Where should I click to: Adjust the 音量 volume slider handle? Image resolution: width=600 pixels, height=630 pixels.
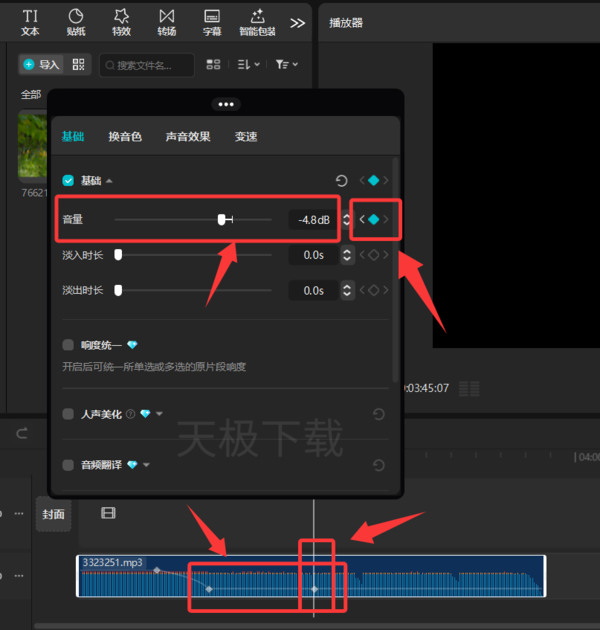[x=221, y=219]
